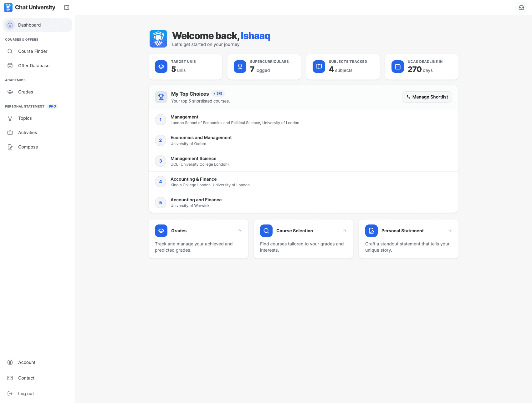
Task: Open the Course Selection card arrow
Action: point(345,230)
